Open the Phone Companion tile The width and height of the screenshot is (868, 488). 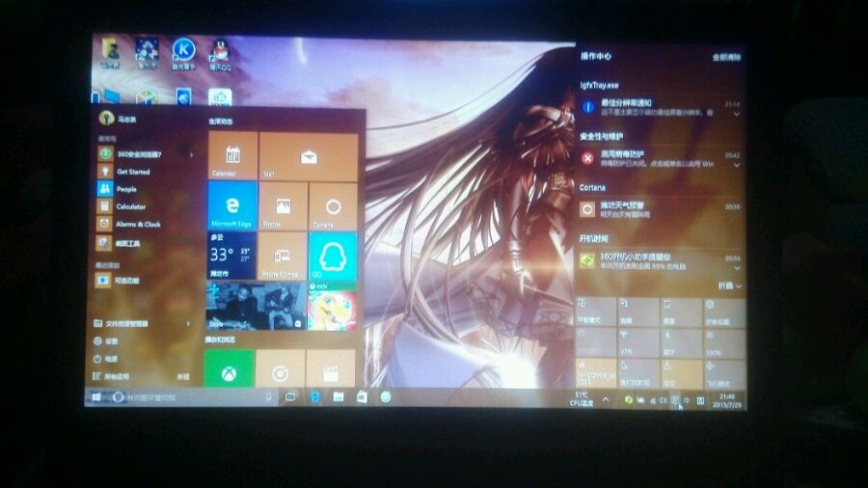coord(283,257)
